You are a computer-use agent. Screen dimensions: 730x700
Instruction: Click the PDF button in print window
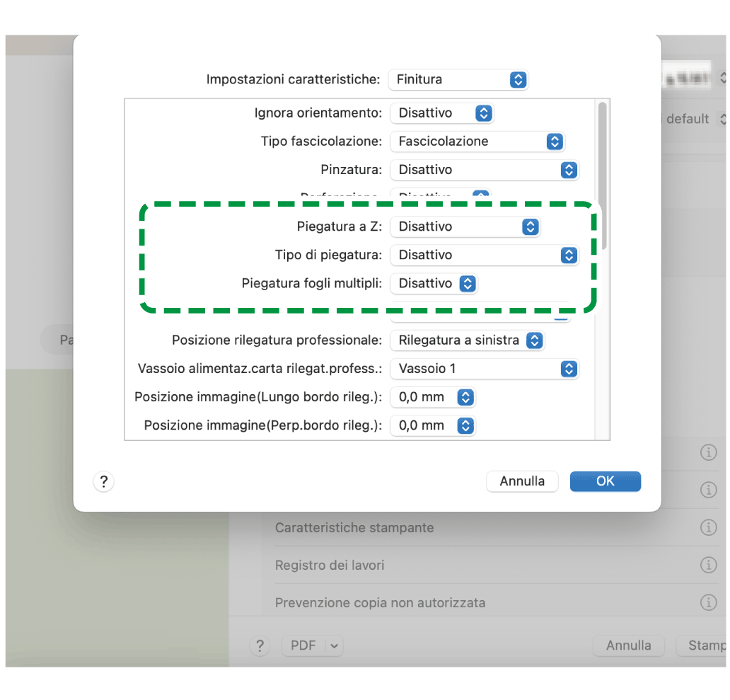point(303,646)
